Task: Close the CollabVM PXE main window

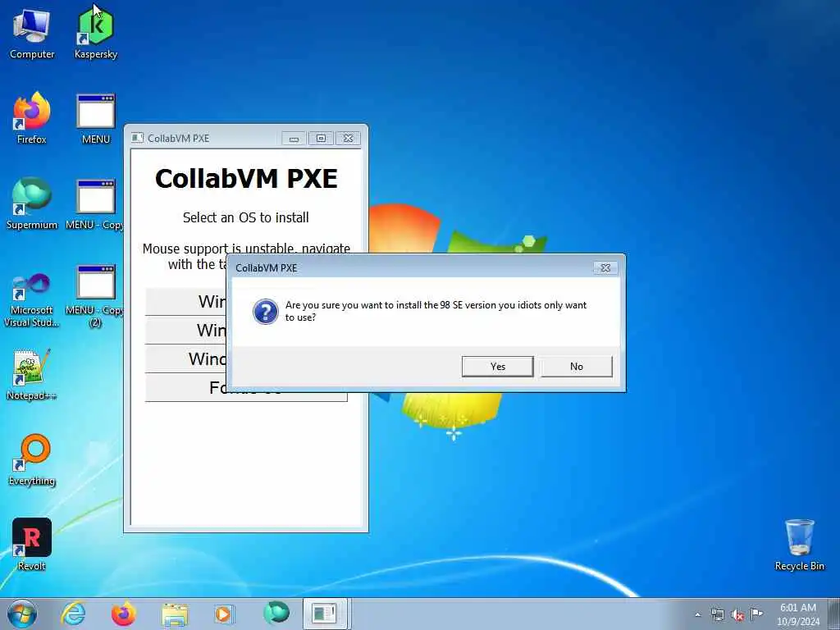Action: tap(348, 138)
